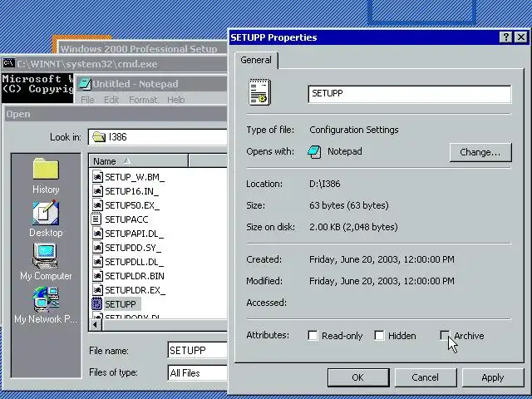
Task: Click the cmd.exe window title bar text
Action: 86,64
